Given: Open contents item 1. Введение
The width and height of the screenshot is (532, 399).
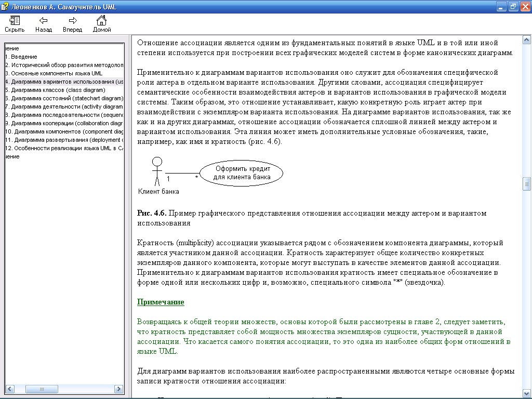Looking at the screenshot, I should click(x=21, y=57).
